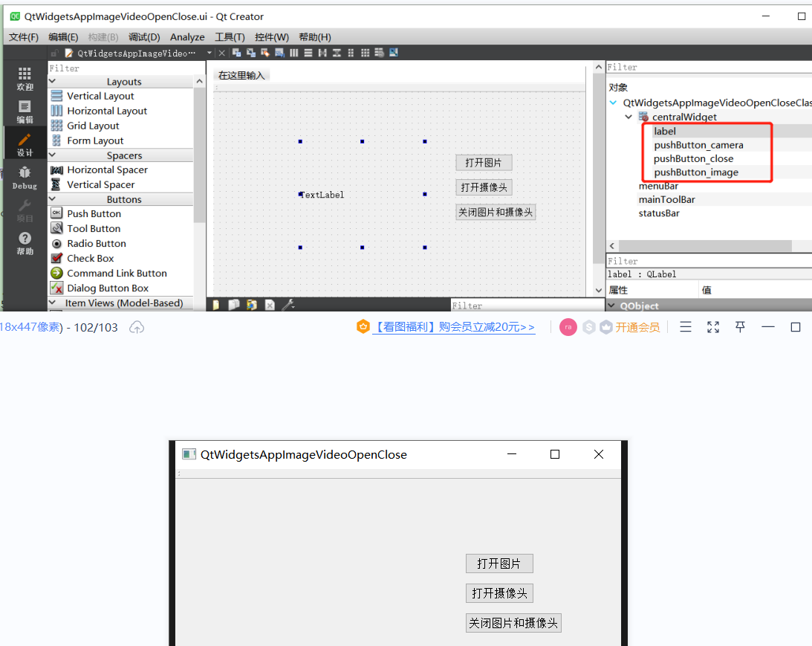Apply Lay Out Horizontally in Splitter
Viewport: 812px width, 646px height.
click(x=322, y=53)
